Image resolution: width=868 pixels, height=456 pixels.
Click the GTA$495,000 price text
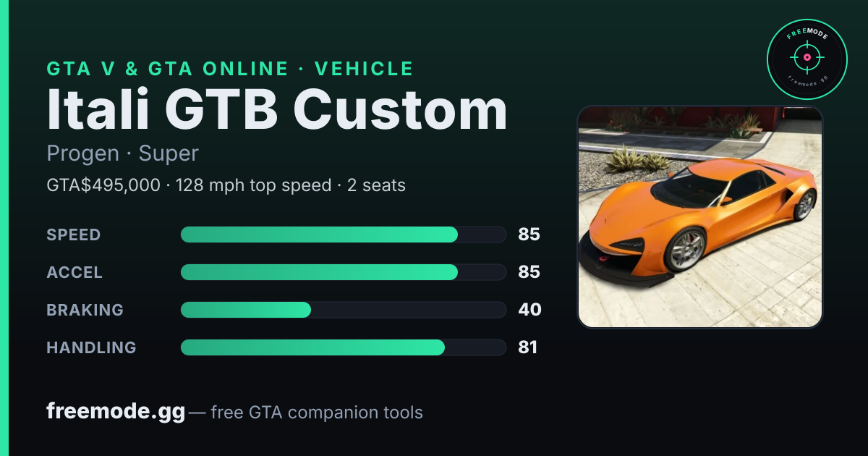coord(103,185)
